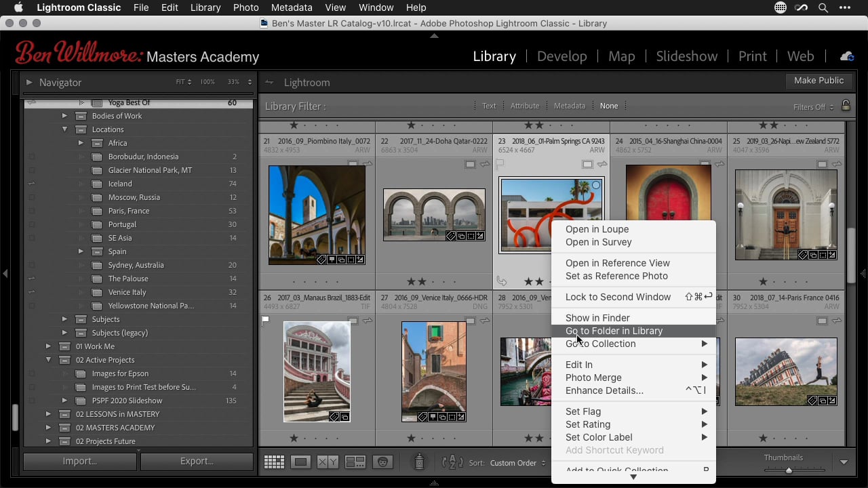The width and height of the screenshot is (868, 488).
Task: Switch to Grid view
Action: click(274, 462)
